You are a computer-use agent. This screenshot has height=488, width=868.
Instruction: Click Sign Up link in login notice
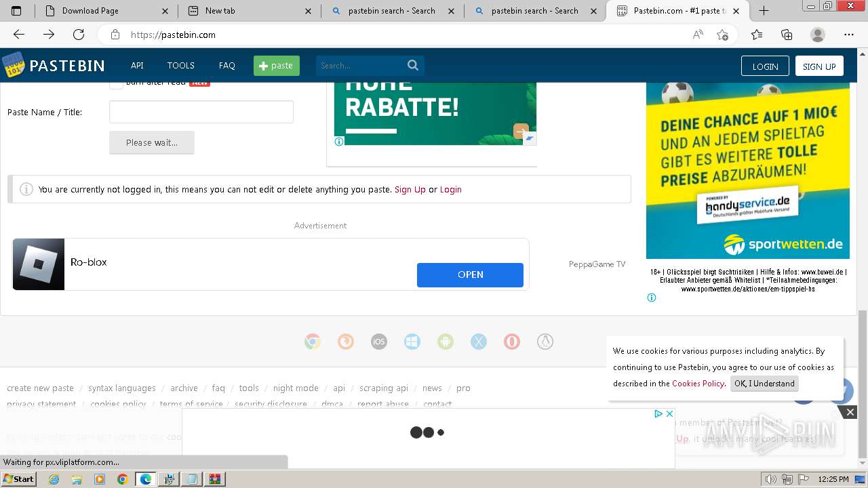tap(410, 189)
